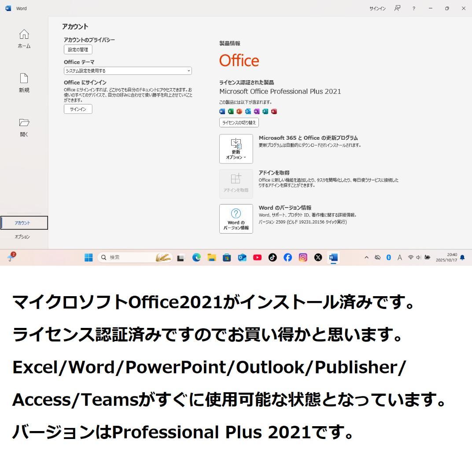
Task: Expand the Office テーマ dropdown
Action: (x=128, y=71)
